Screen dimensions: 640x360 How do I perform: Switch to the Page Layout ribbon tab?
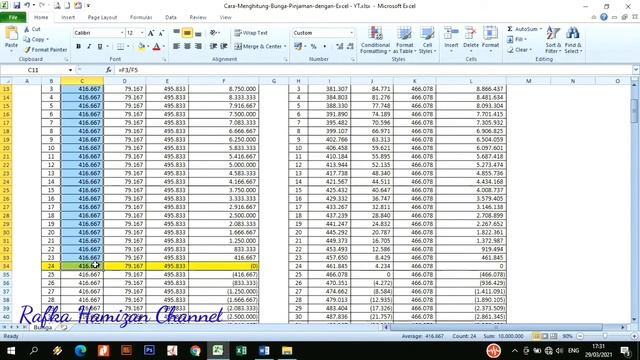point(102,18)
